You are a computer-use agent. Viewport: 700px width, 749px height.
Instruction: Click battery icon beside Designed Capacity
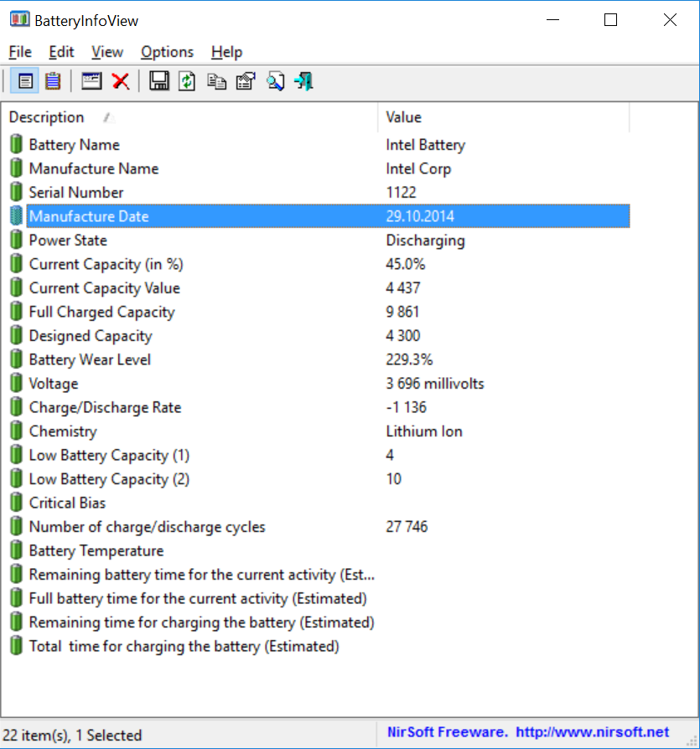(16, 335)
